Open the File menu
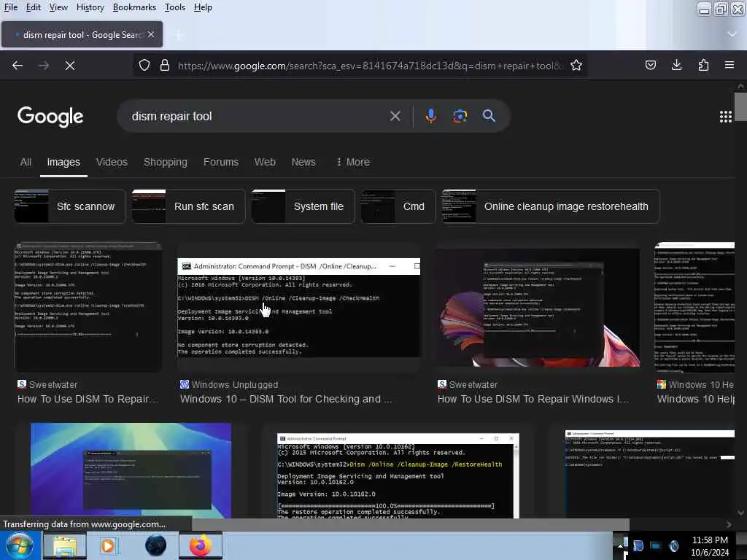 tap(10, 7)
